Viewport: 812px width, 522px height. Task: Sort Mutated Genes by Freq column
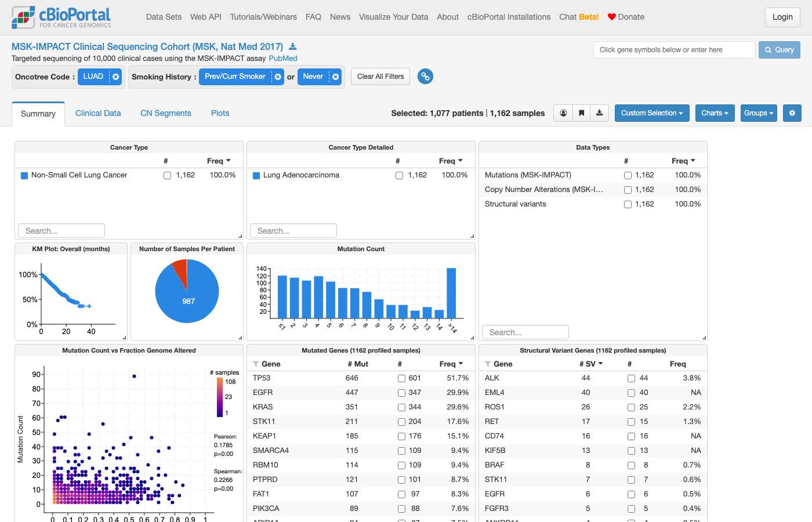tap(451, 364)
